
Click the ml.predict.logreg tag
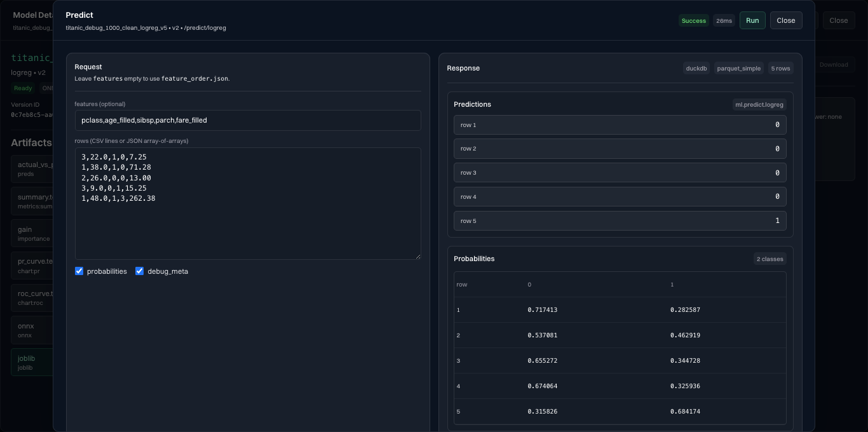(x=759, y=104)
